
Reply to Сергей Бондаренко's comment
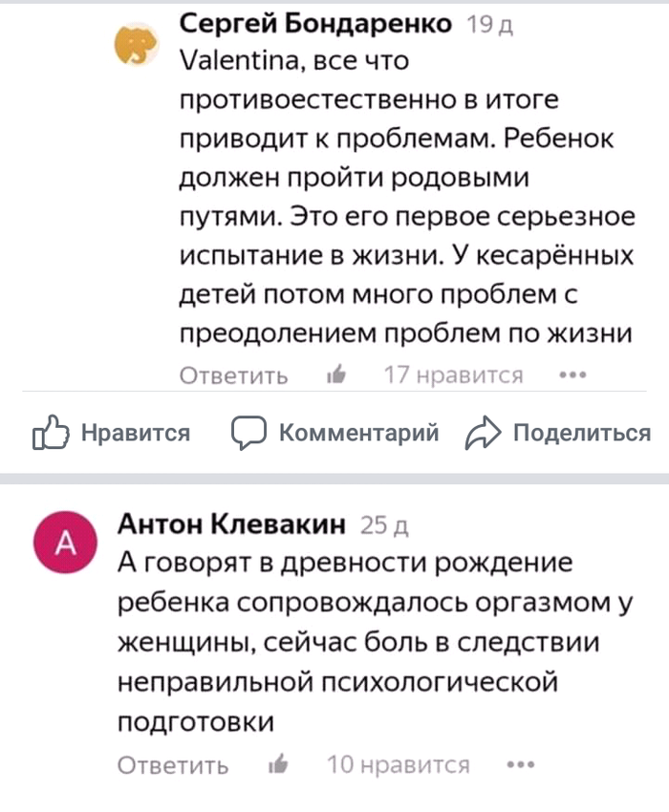point(234,375)
